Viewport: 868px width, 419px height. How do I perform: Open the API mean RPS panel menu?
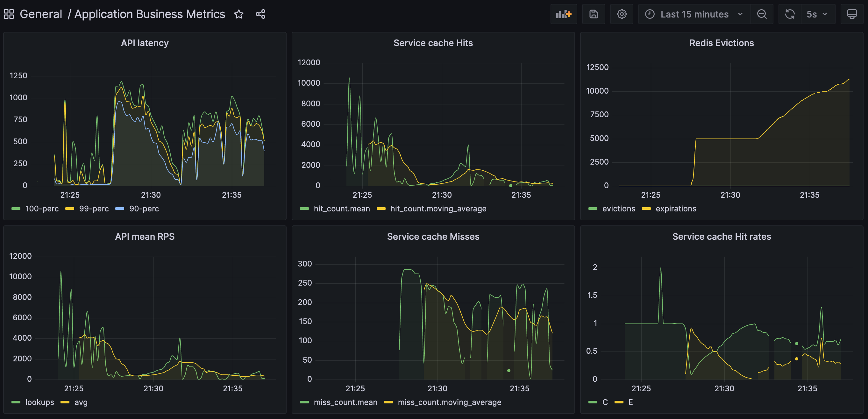point(145,237)
